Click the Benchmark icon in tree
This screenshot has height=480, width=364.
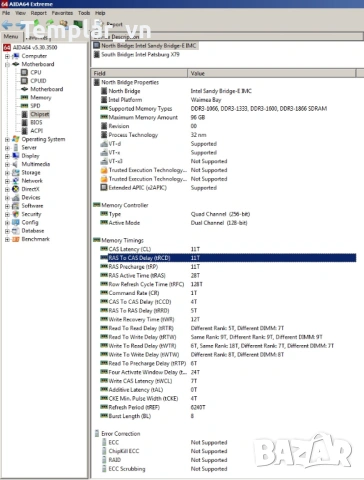pyautogui.click(x=16, y=239)
